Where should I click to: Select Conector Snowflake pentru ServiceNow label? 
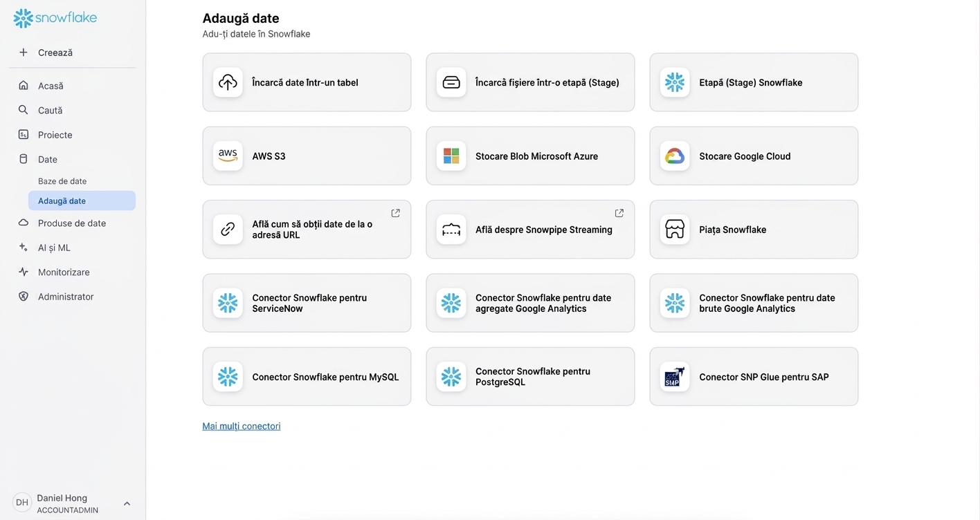(309, 303)
